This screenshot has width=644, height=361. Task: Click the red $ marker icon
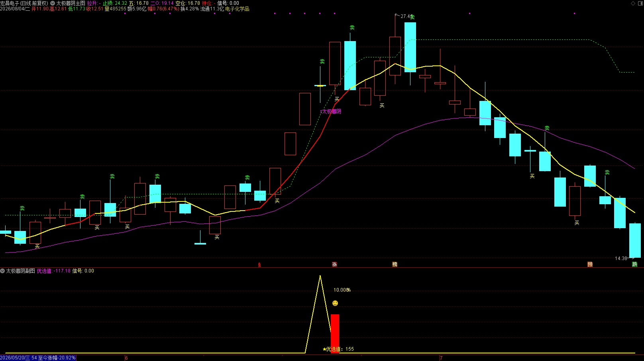click(x=259, y=265)
